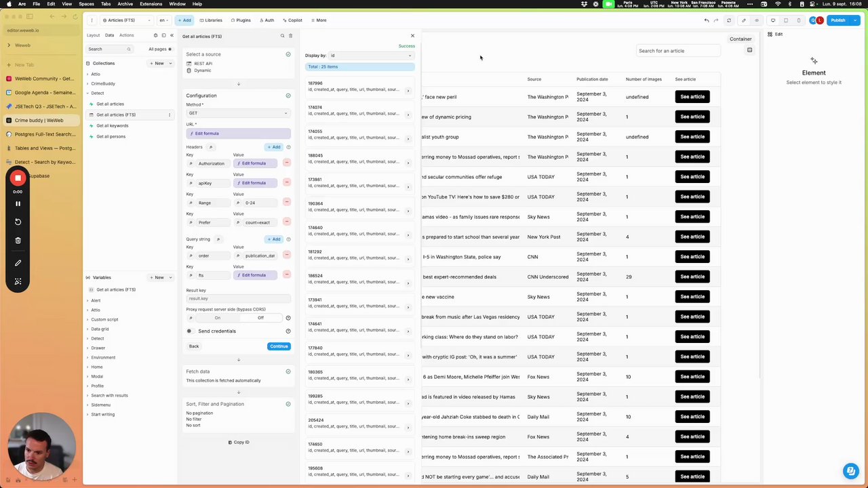Click the search icon in collection editor
The image size is (868, 488).
pyautogui.click(x=283, y=36)
